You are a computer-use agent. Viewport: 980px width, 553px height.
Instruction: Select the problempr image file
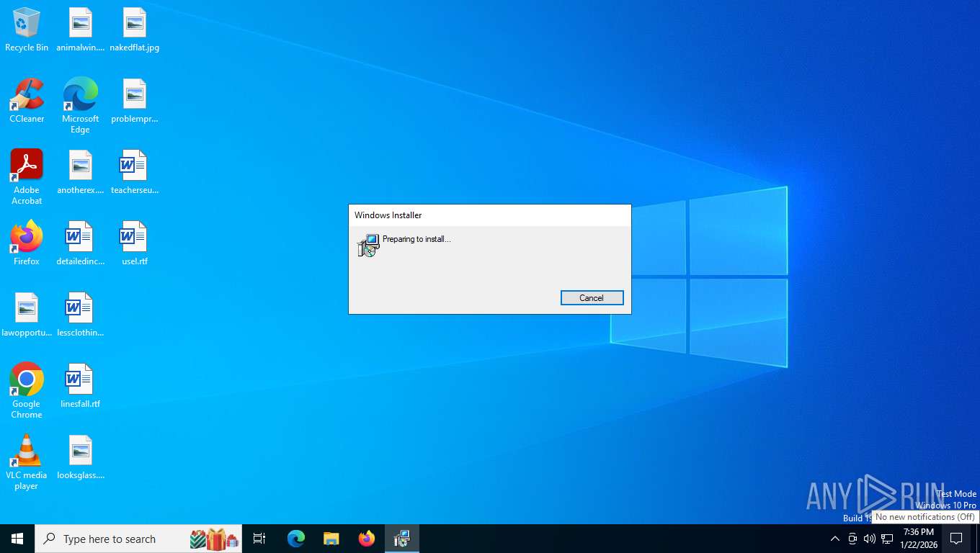click(x=135, y=101)
